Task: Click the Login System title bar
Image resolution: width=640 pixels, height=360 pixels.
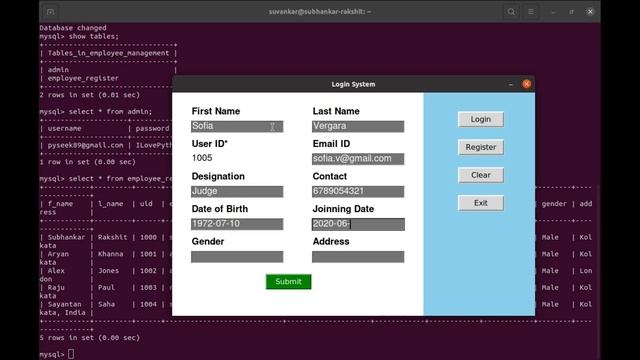Action: tap(353, 84)
